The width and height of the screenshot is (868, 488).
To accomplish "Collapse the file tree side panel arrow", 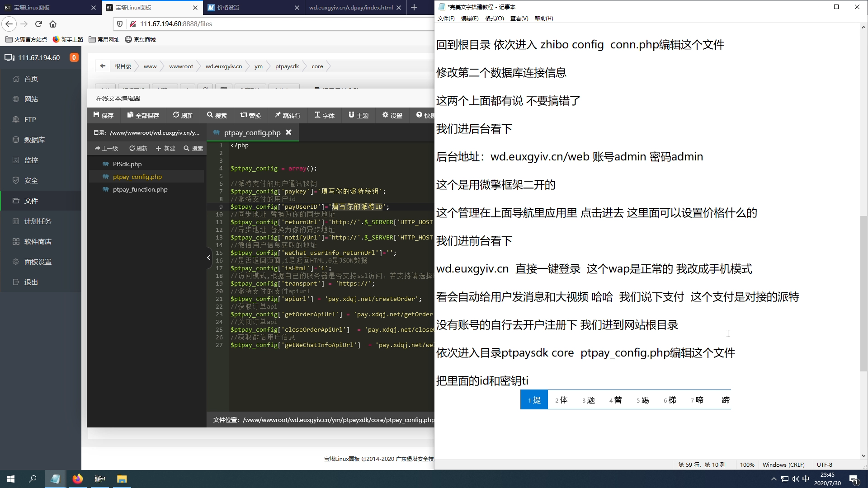I will click(x=208, y=258).
